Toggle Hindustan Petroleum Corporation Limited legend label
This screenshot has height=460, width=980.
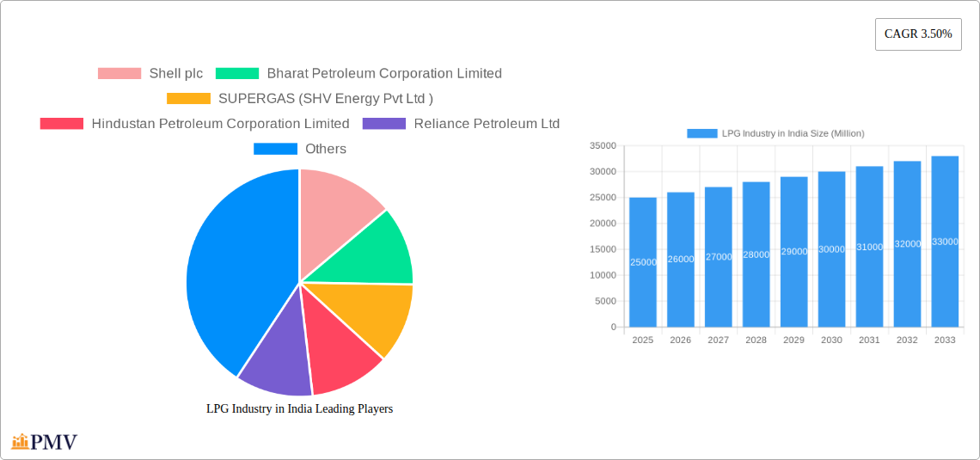(220, 124)
